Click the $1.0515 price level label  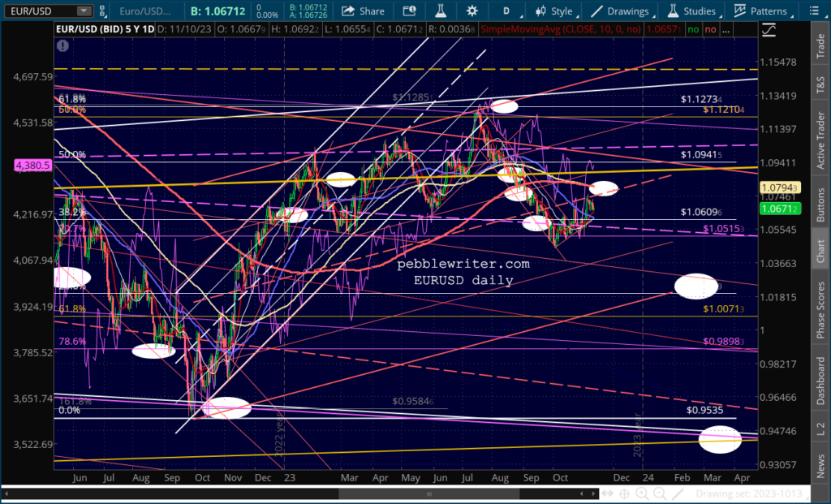click(723, 229)
